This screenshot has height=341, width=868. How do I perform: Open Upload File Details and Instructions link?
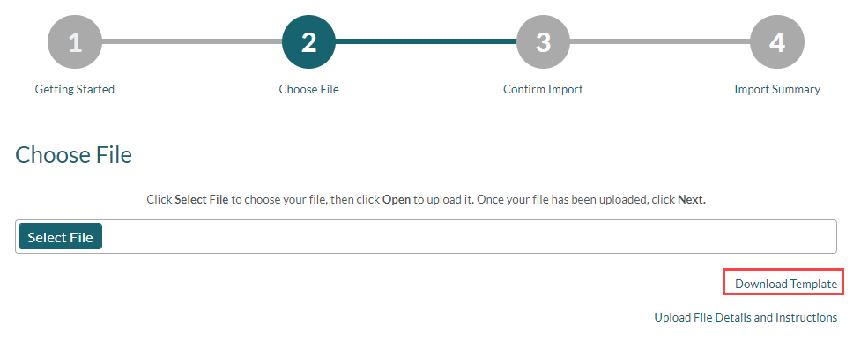(746, 318)
